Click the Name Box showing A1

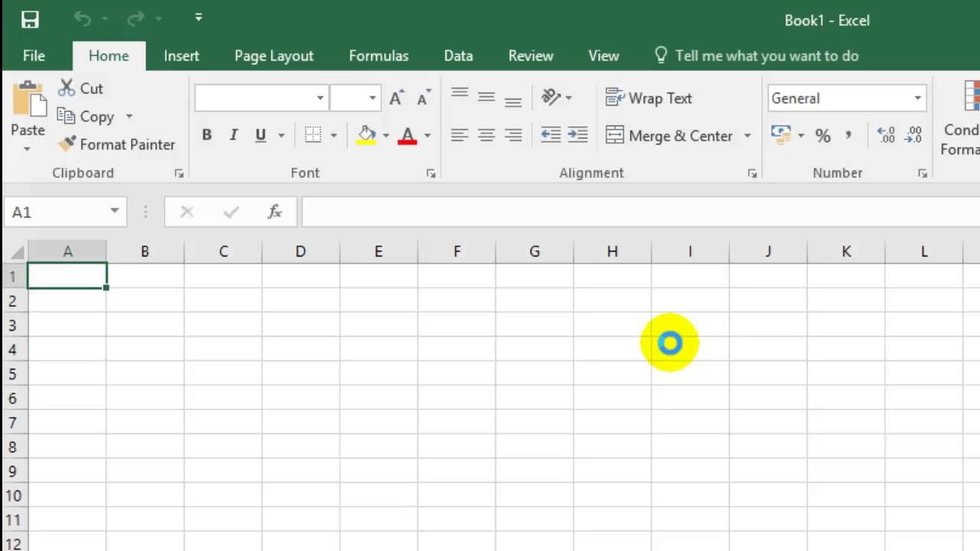point(57,212)
